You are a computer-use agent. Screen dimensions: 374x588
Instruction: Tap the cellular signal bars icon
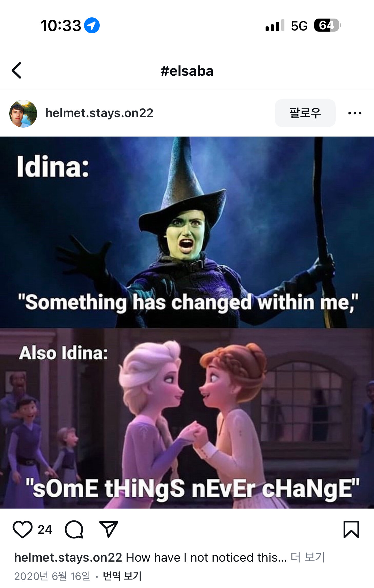pyautogui.click(x=275, y=26)
